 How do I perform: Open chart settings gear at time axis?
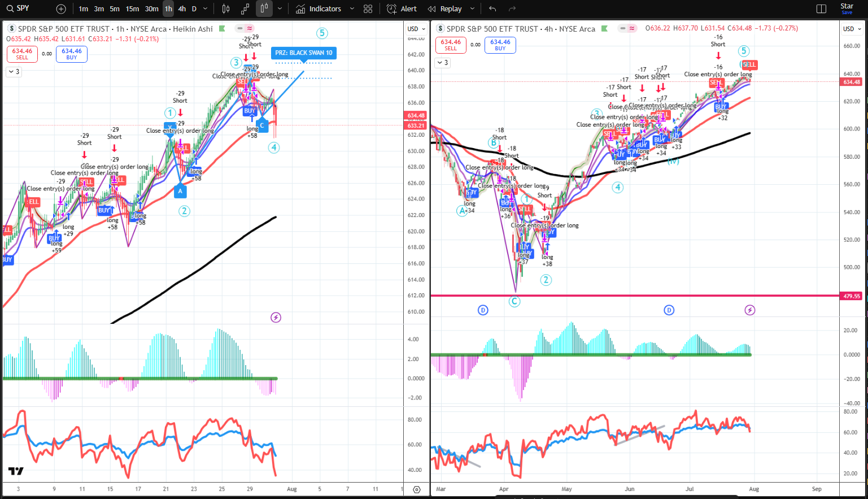tap(417, 489)
